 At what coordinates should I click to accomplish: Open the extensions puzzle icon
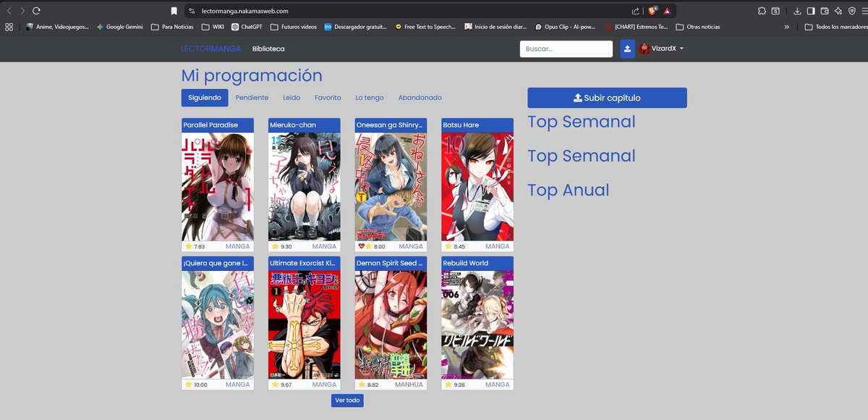click(x=762, y=11)
